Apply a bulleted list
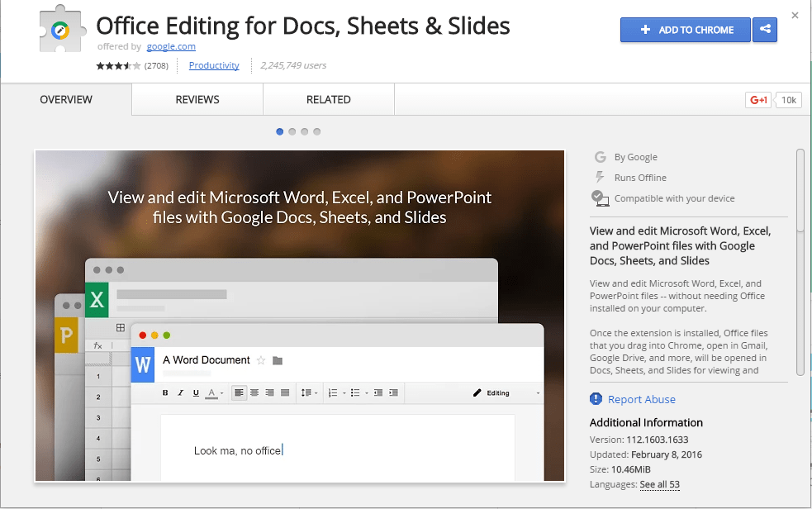The height and width of the screenshot is (509, 812). pos(355,392)
